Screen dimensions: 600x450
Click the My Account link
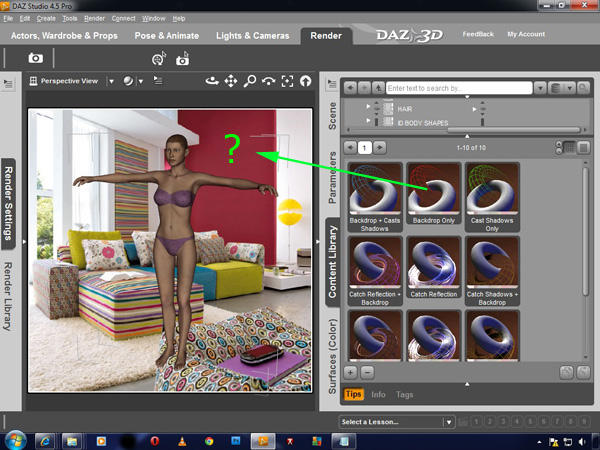coord(526,34)
